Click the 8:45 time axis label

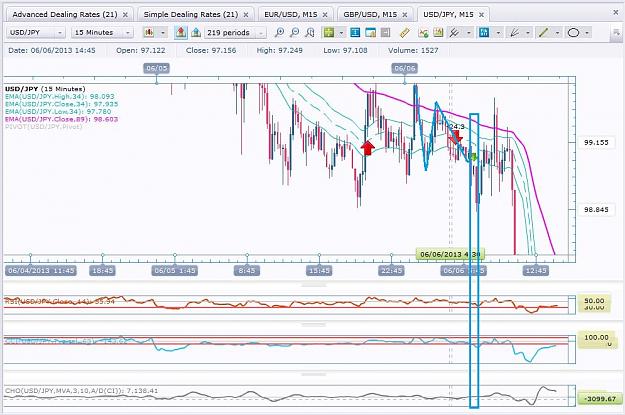pyautogui.click(x=247, y=271)
